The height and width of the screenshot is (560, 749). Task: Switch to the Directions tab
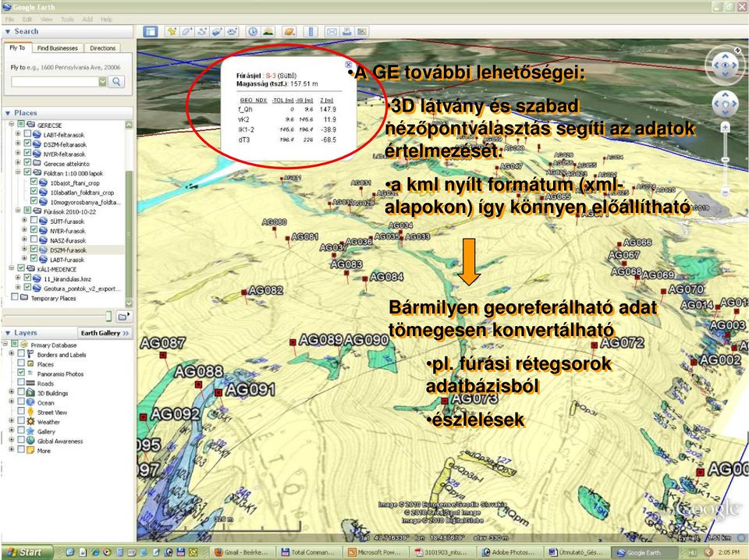click(103, 48)
